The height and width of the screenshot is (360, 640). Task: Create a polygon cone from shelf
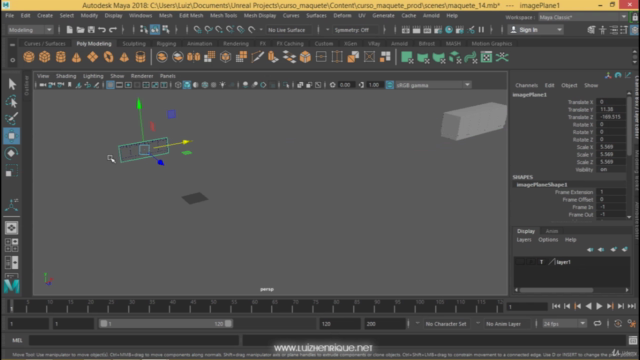[x=76, y=57]
